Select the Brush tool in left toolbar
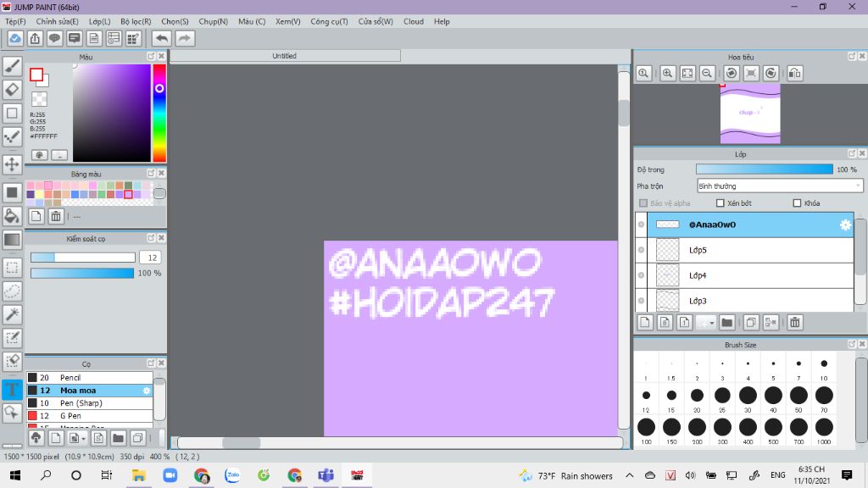The width and height of the screenshot is (868, 488). click(12, 66)
